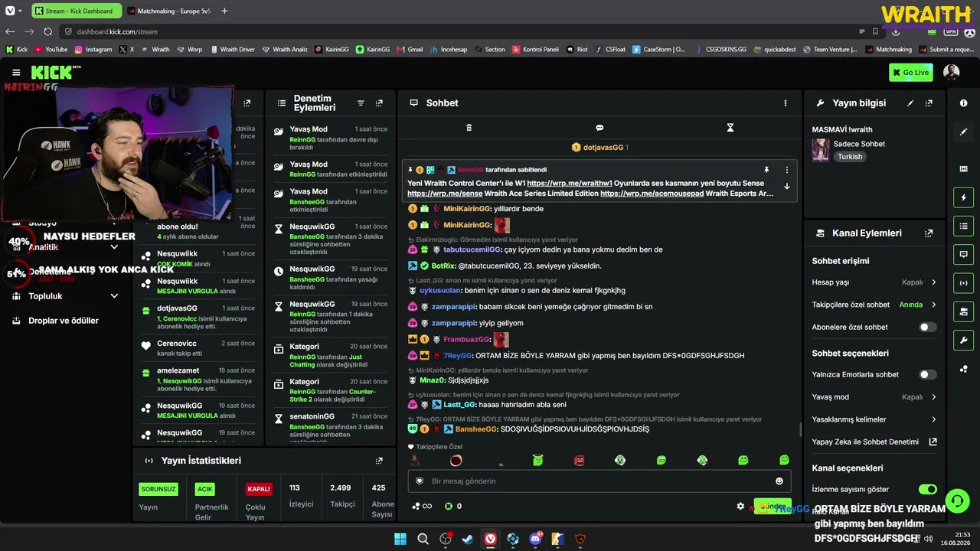Open the emoji picker in message box
The height and width of the screenshot is (551, 980).
779,481
